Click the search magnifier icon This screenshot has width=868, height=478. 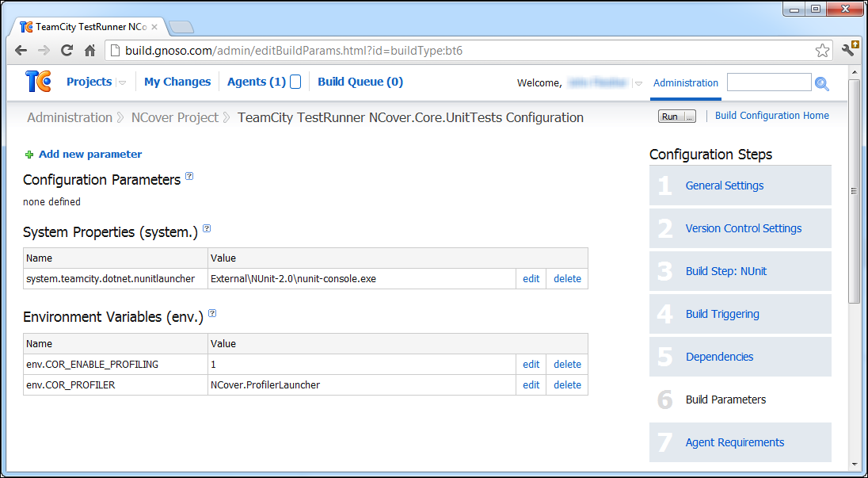tap(822, 83)
